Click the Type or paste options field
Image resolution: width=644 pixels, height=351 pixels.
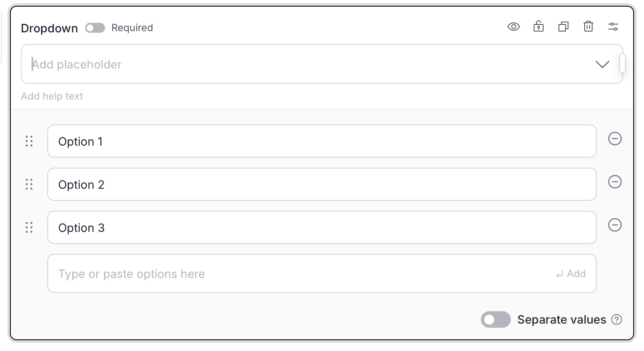(x=290, y=274)
